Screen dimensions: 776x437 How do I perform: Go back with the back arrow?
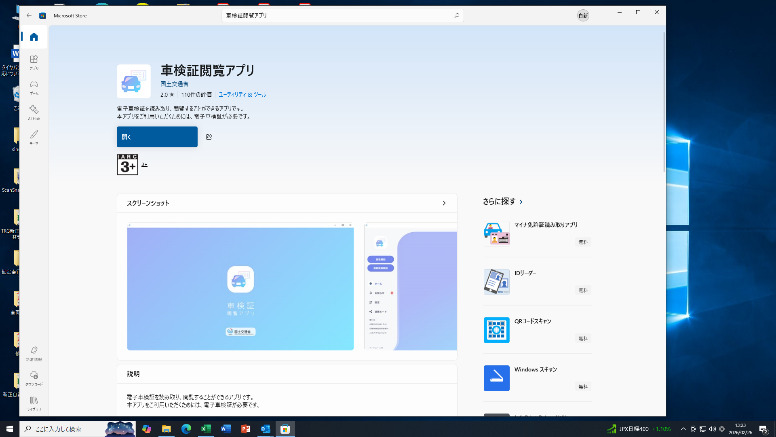pos(28,16)
